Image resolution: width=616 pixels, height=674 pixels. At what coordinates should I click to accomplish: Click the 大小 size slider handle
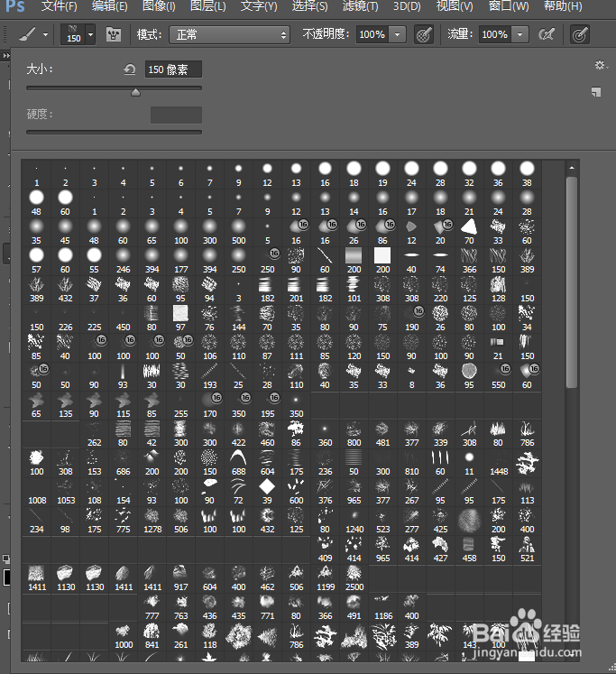[x=136, y=92]
